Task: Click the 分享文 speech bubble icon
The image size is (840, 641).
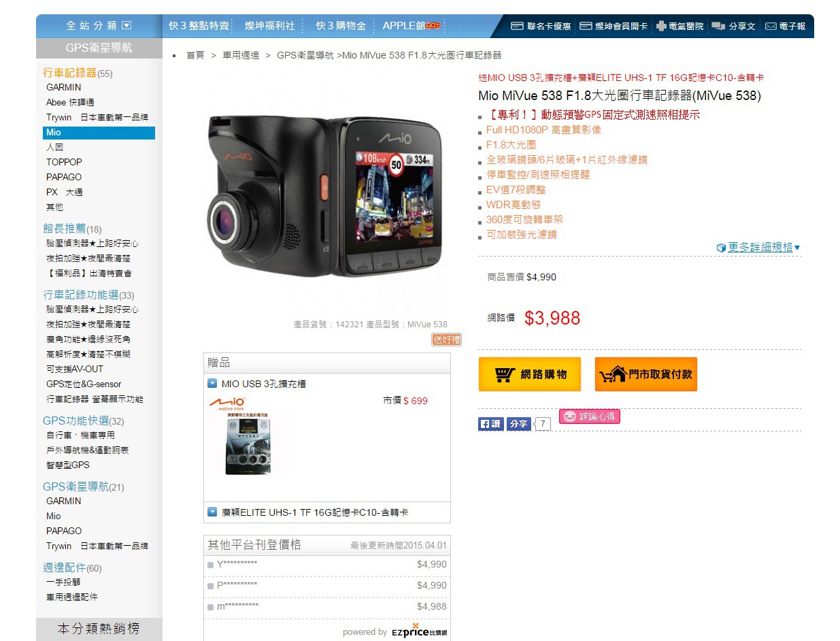Action: click(718, 26)
